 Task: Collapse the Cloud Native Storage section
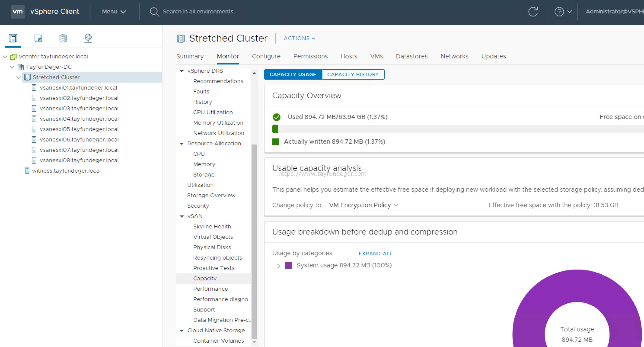[182, 331]
